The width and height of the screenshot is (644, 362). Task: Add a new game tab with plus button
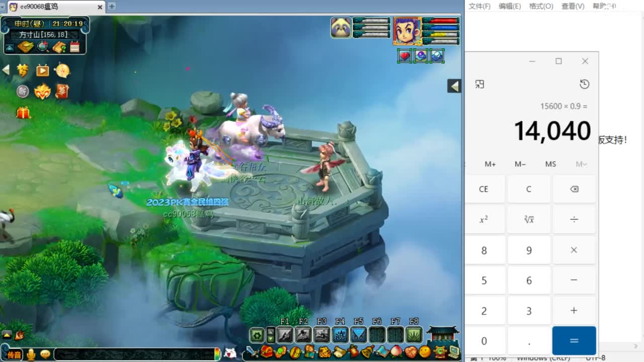click(x=112, y=7)
